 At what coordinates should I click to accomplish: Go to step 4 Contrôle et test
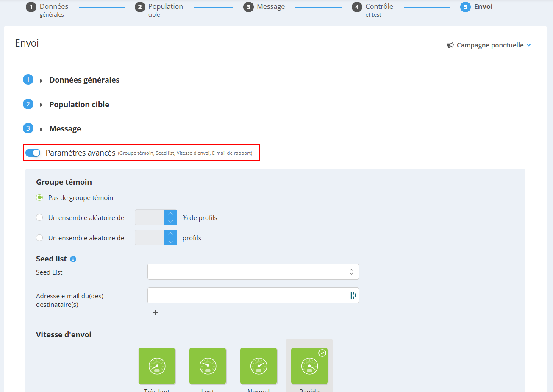click(372, 10)
